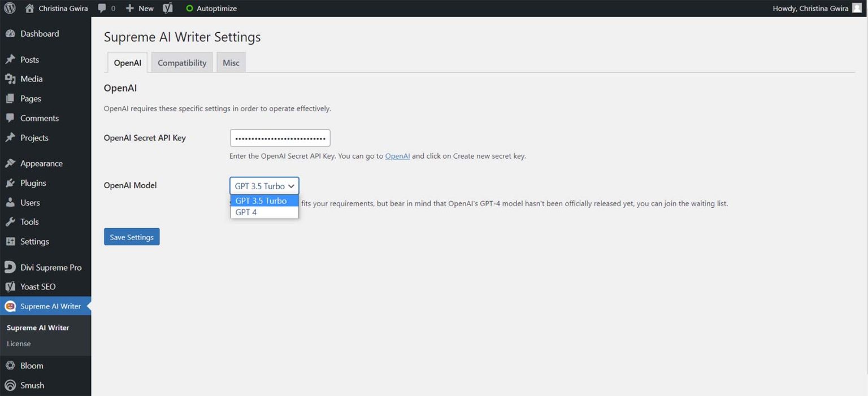
Task: Follow the OpenAI link under API key
Action: coord(397,156)
